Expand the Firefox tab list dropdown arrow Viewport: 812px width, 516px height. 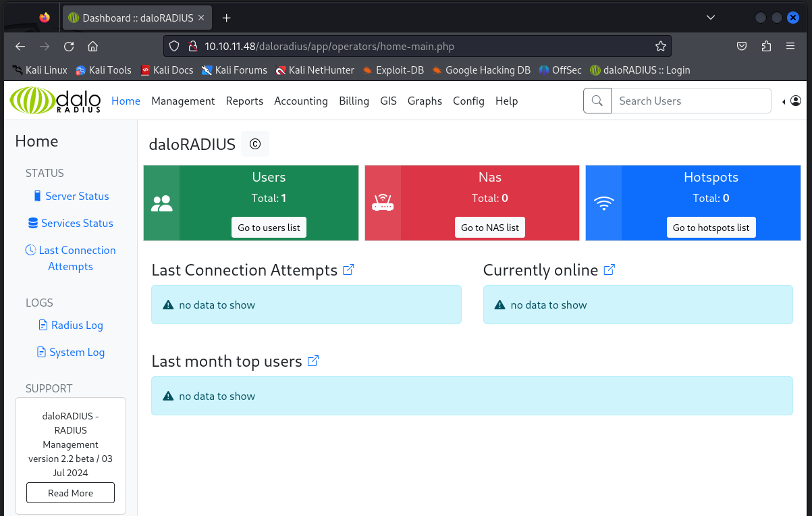click(711, 18)
